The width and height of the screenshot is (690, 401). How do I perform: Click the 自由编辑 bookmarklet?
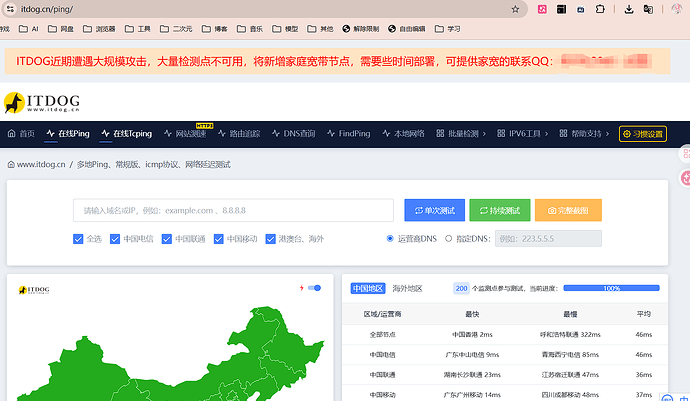click(407, 29)
